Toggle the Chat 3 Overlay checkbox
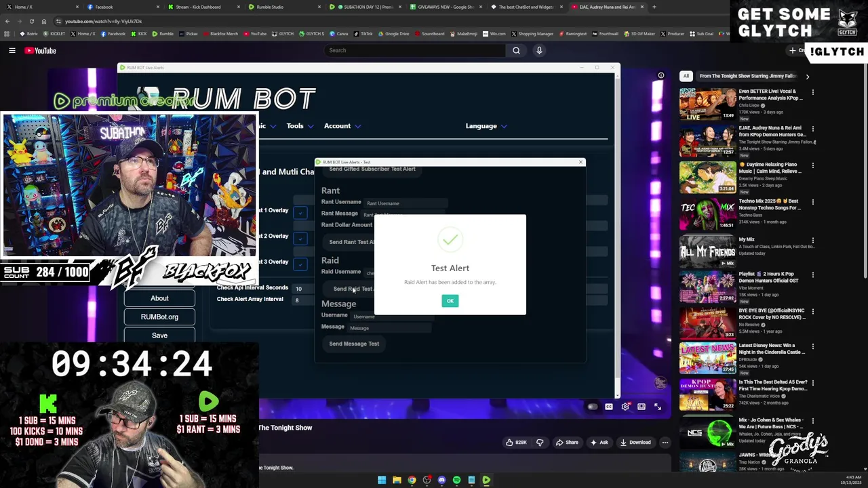 coord(300,264)
